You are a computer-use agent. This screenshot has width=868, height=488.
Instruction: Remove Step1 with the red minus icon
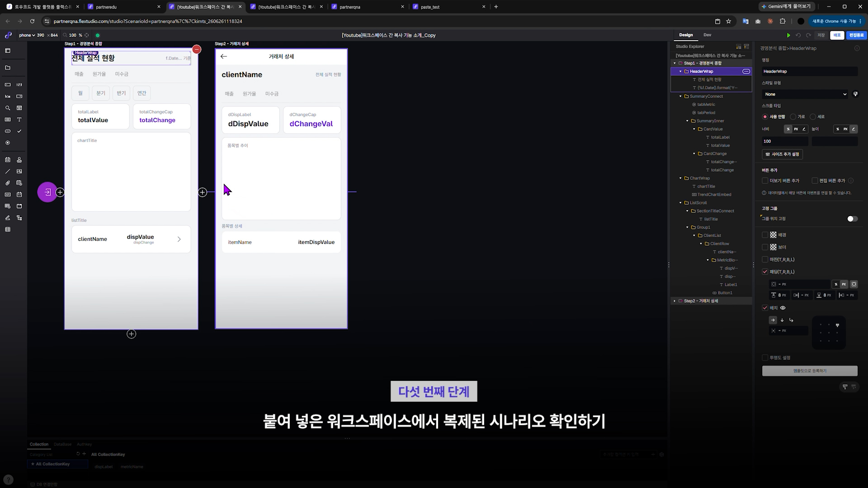coord(197,49)
